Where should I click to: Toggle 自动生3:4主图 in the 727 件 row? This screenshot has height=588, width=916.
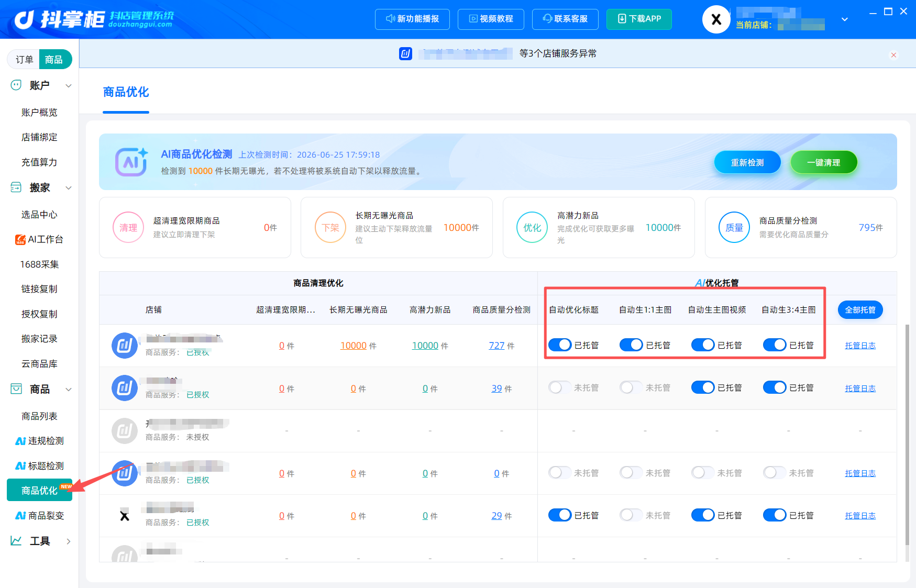(775, 345)
